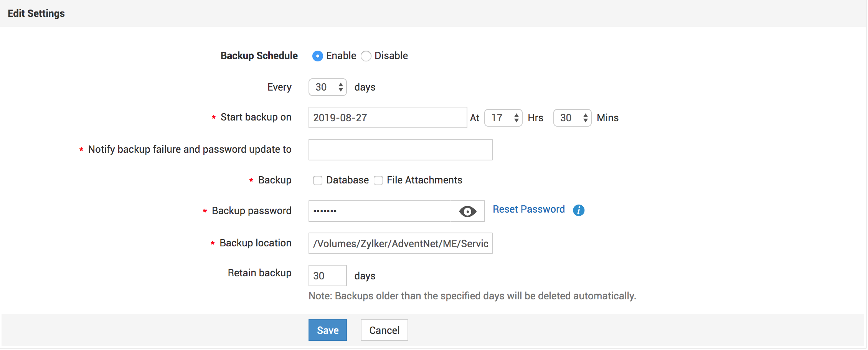Click the info icon beside Reset Password
The image size is (868, 350).
point(579,210)
